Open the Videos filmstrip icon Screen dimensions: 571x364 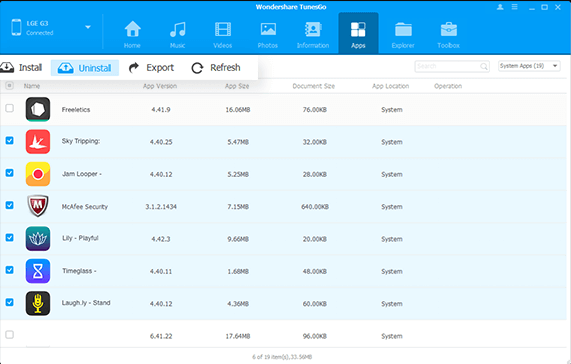click(223, 29)
